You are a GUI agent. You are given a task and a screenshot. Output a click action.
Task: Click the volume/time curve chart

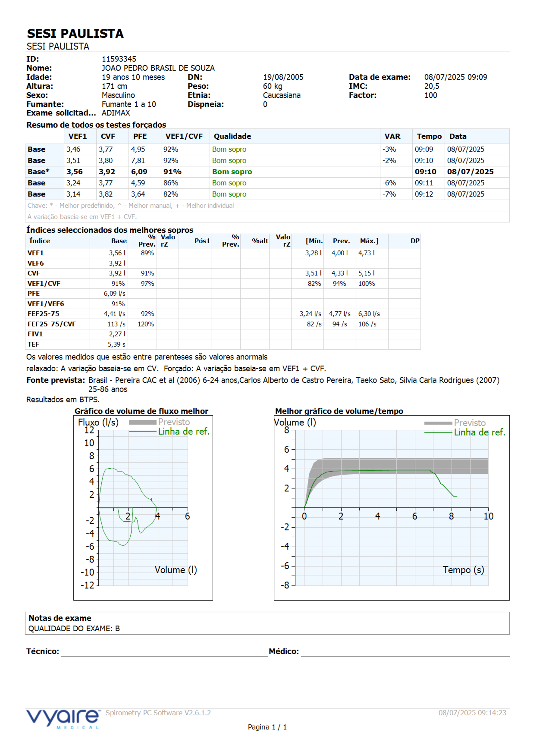[392, 508]
